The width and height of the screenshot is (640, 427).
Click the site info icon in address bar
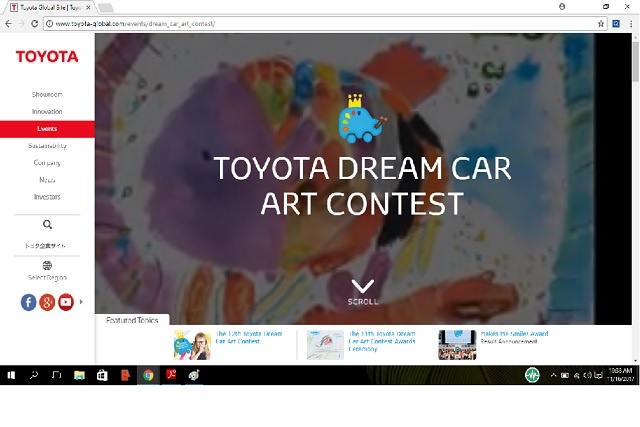[x=49, y=24]
